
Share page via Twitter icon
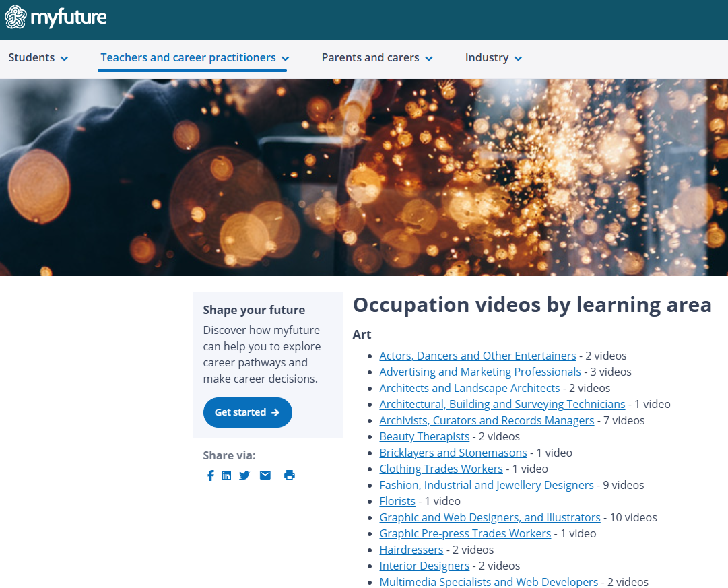[x=244, y=476]
